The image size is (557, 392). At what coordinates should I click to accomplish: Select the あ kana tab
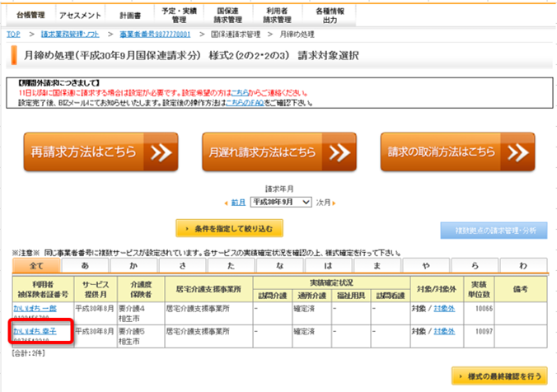pos(85,266)
